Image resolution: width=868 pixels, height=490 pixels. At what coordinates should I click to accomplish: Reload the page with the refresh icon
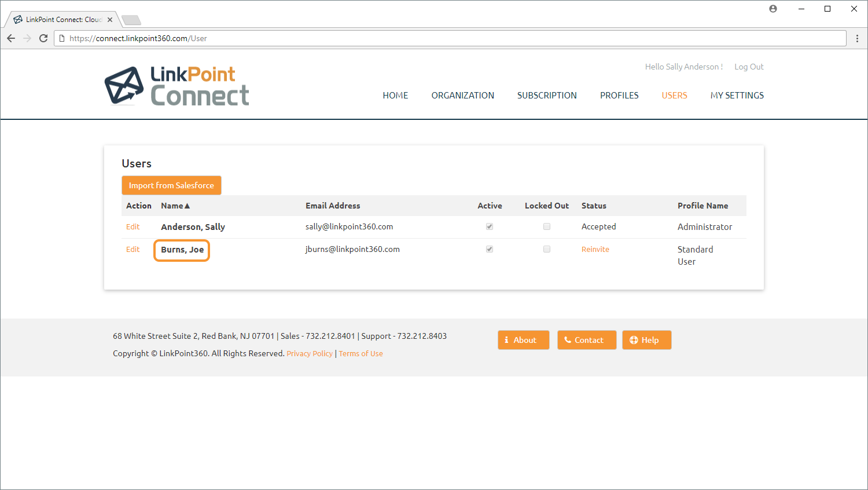(x=43, y=38)
